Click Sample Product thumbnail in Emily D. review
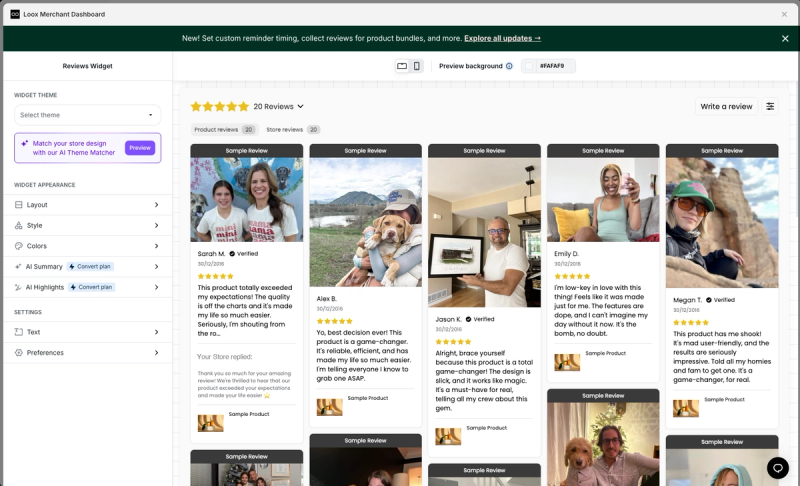Viewport: 800px width, 486px height. click(567, 362)
